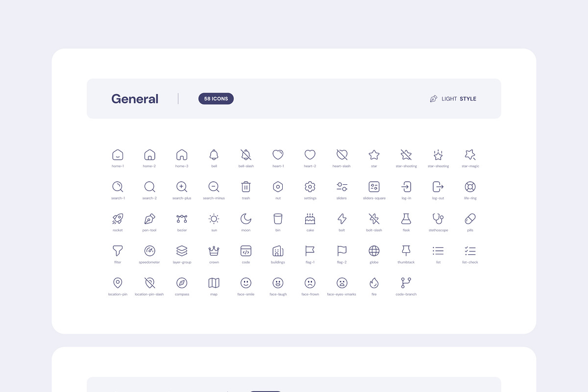This screenshot has height=392, width=588.
Task: Click the lightning bolt icon
Action: 342,219
